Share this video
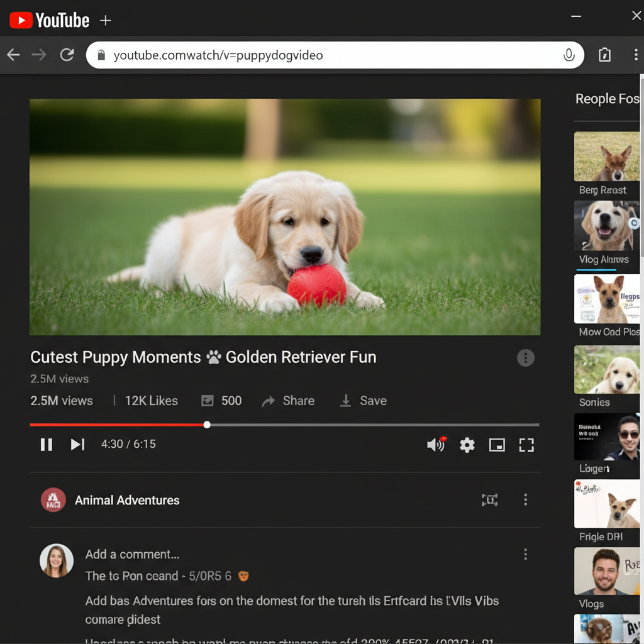This screenshot has width=644, height=644. [288, 401]
